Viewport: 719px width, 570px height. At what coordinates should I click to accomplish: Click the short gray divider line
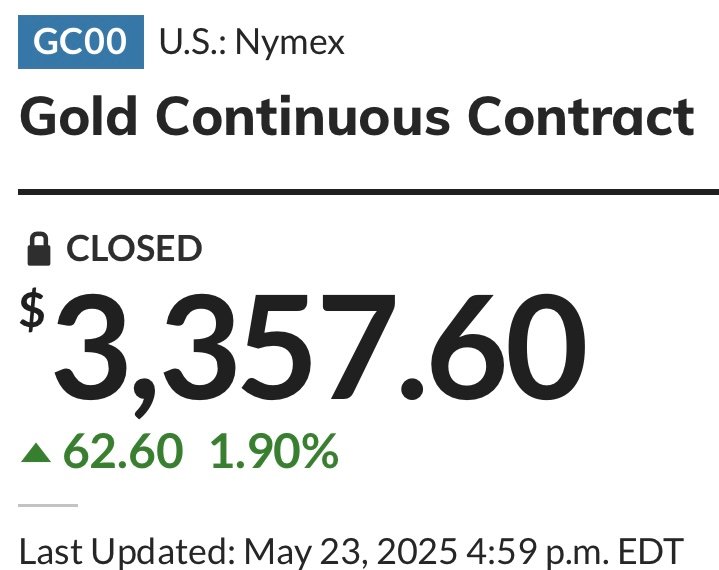pyautogui.click(x=48, y=505)
